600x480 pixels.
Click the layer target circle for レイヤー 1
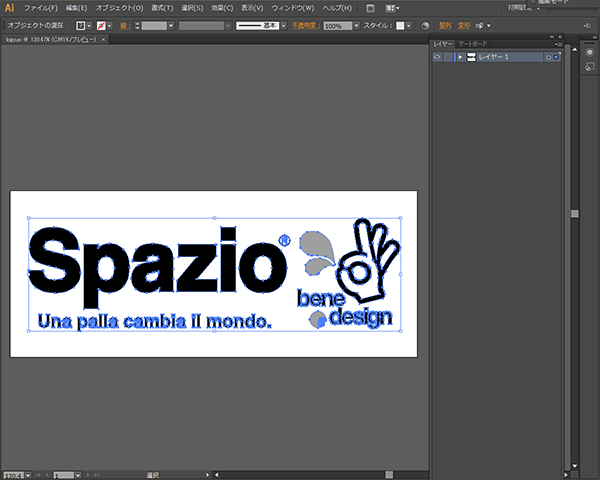coord(549,57)
